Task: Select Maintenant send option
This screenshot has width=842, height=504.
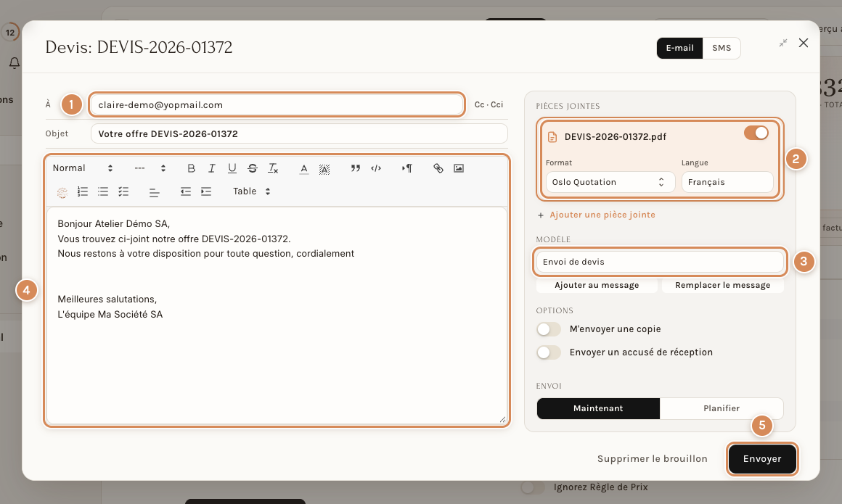Action: click(597, 408)
